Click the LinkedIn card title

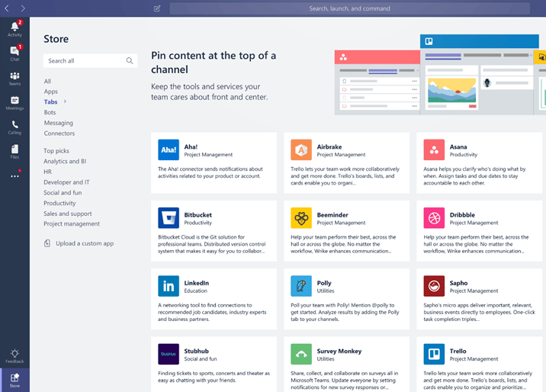[197, 283]
